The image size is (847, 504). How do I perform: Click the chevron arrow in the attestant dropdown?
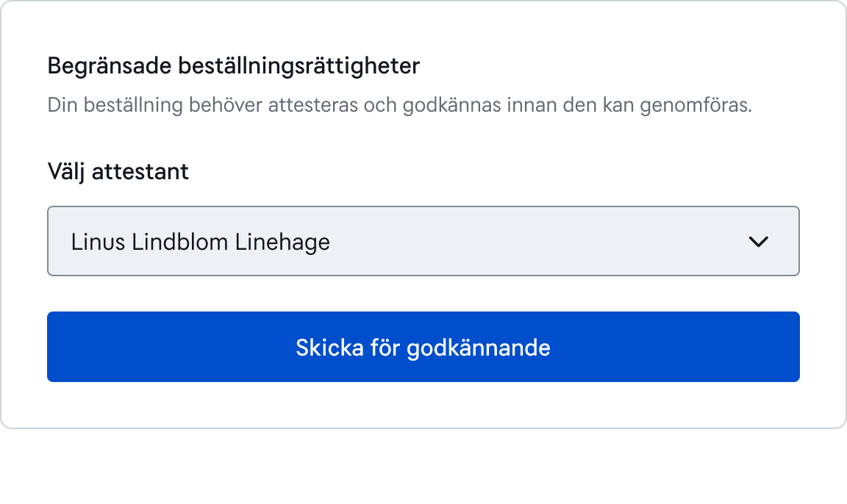click(x=759, y=242)
